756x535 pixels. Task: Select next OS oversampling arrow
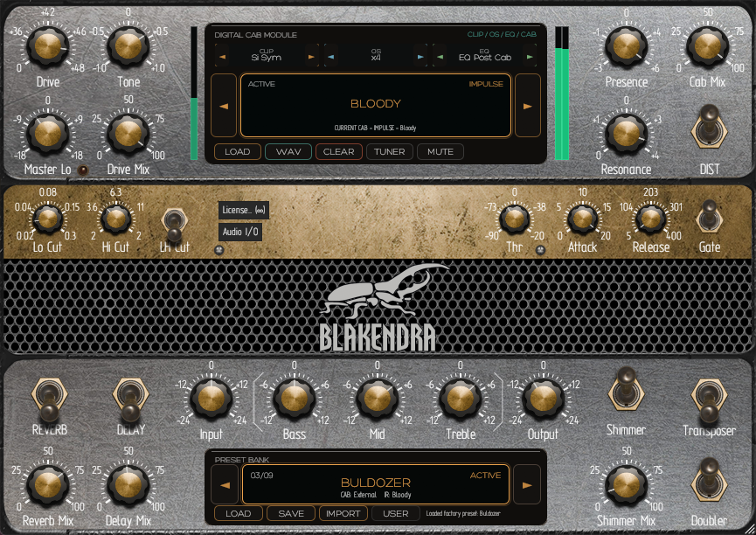[420, 57]
